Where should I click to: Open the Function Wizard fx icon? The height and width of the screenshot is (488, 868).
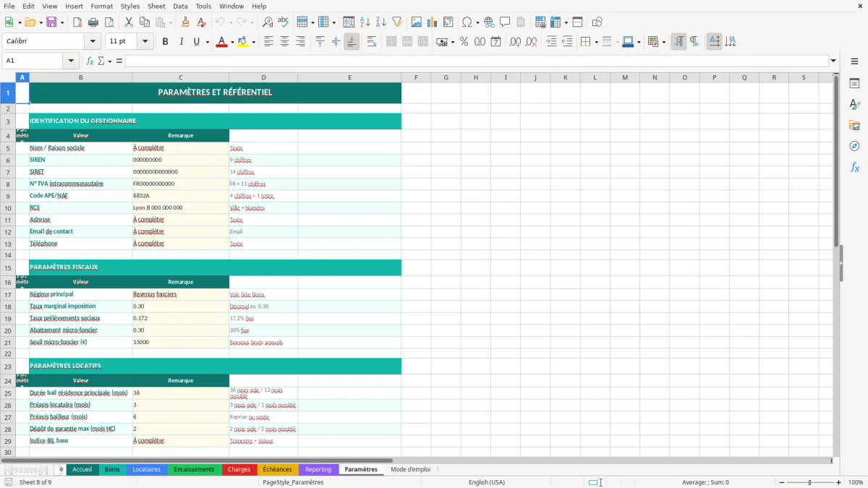(x=90, y=61)
